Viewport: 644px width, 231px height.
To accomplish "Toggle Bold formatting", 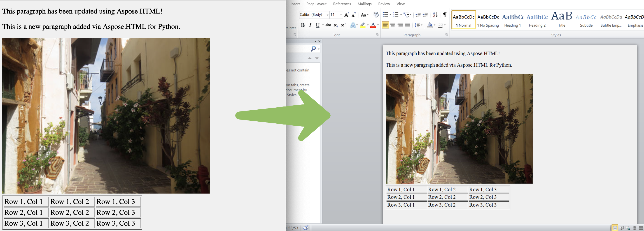I will [x=303, y=25].
